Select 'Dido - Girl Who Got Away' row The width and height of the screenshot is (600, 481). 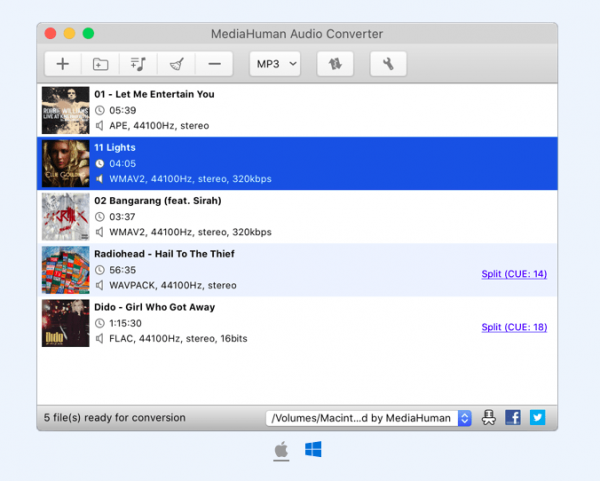click(297, 323)
